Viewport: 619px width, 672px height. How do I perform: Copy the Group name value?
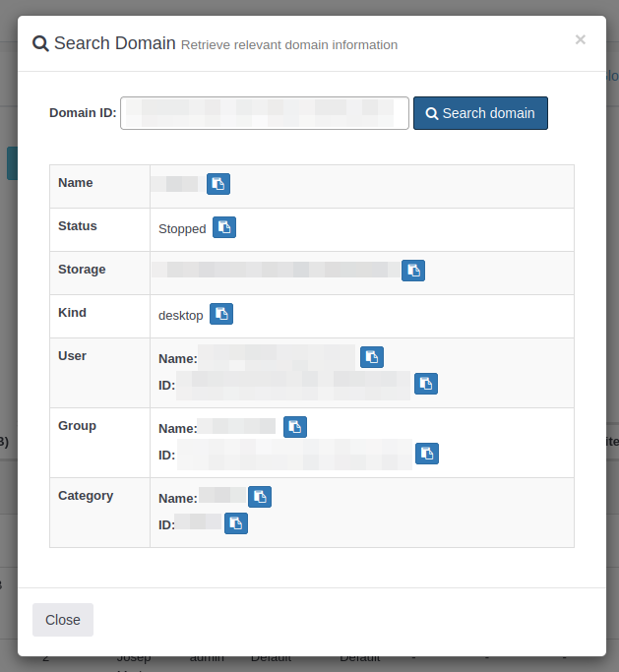[x=294, y=427]
